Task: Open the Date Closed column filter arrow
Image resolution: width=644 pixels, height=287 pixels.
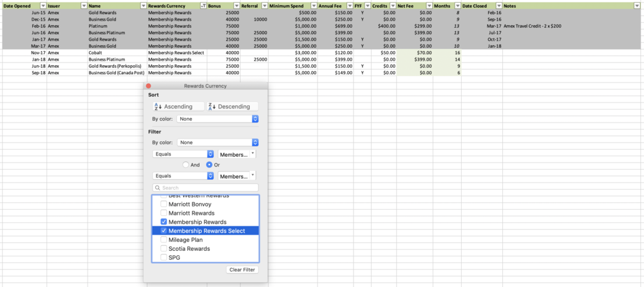Action: tap(498, 5)
